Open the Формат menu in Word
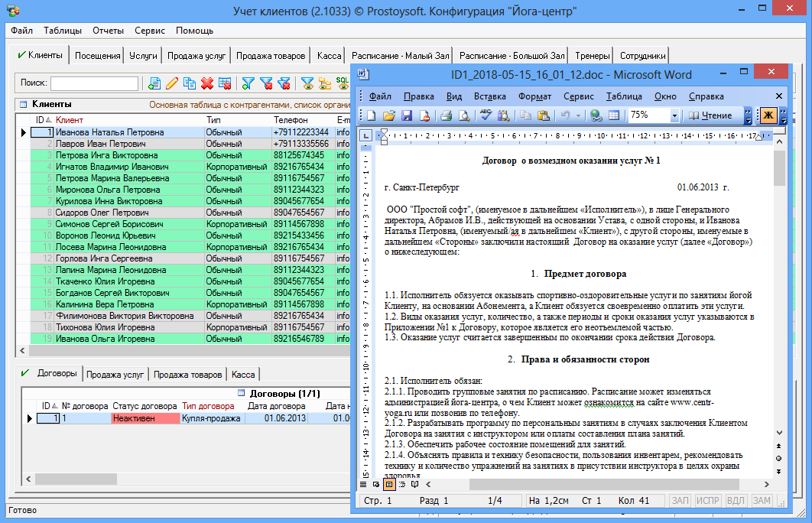Viewport: 812px width, 523px height. pyautogui.click(x=535, y=96)
